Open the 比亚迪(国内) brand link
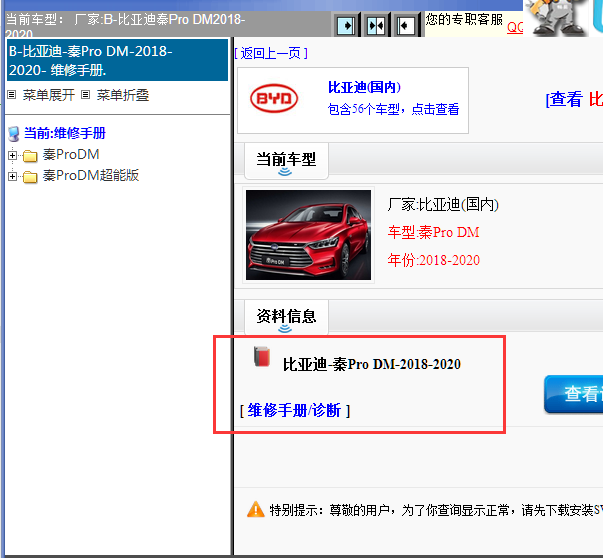This screenshot has width=603, height=558. 364,87
